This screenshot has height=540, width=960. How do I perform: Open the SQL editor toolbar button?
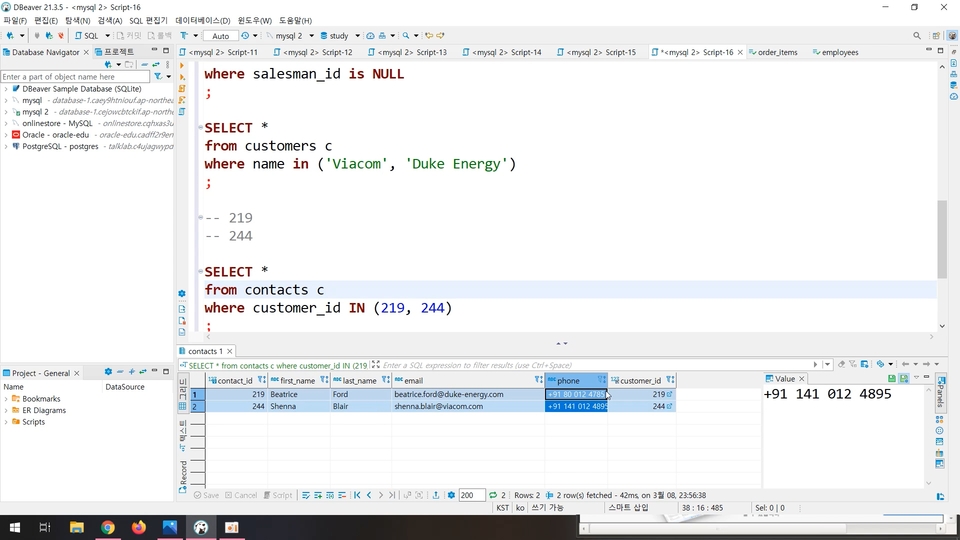[x=87, y=36]
